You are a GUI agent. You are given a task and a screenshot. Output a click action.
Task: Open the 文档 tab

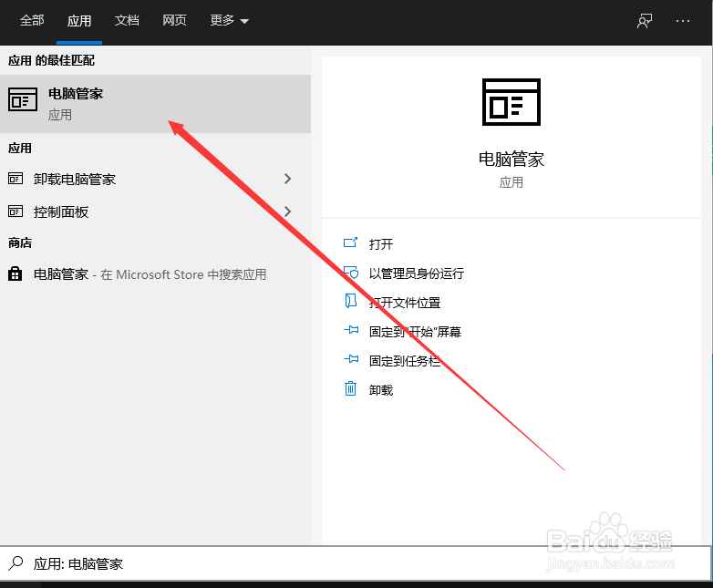point(127,20)
